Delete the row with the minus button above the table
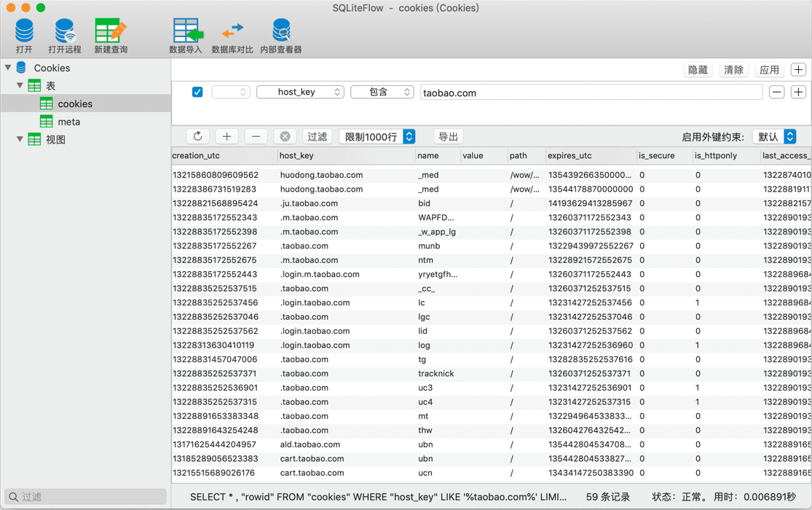812x510 pixels. coord(256,136)
